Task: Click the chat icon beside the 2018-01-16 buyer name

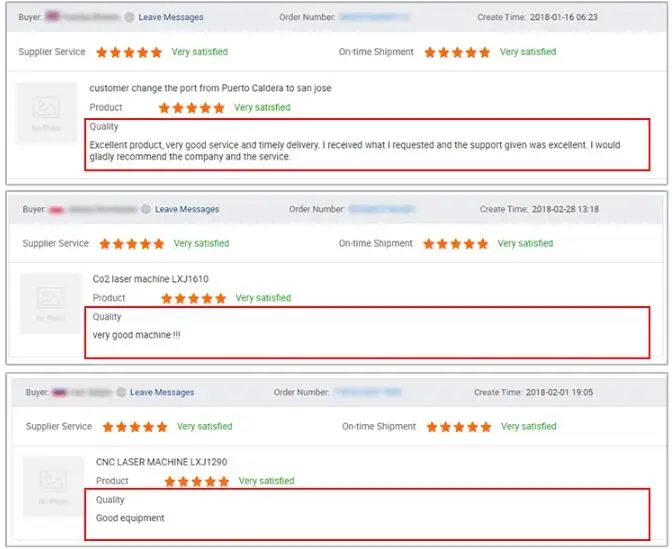Action: 129,17
